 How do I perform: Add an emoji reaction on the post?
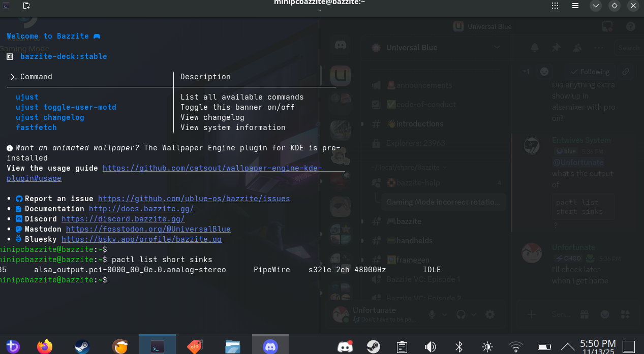coord(544,72)
